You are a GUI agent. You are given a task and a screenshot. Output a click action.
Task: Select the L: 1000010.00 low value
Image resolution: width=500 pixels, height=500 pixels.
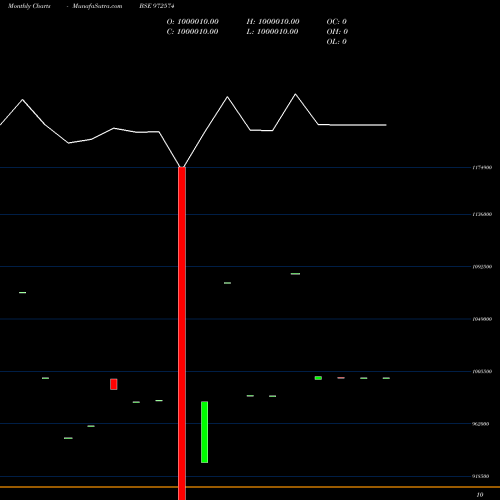click(273, 32)
